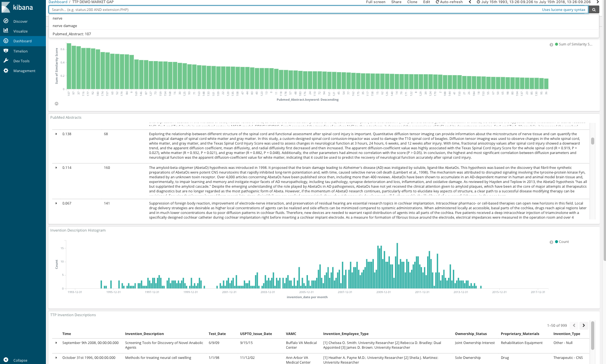
Task: Open the Discover section in sidebar
Action: 20,21
